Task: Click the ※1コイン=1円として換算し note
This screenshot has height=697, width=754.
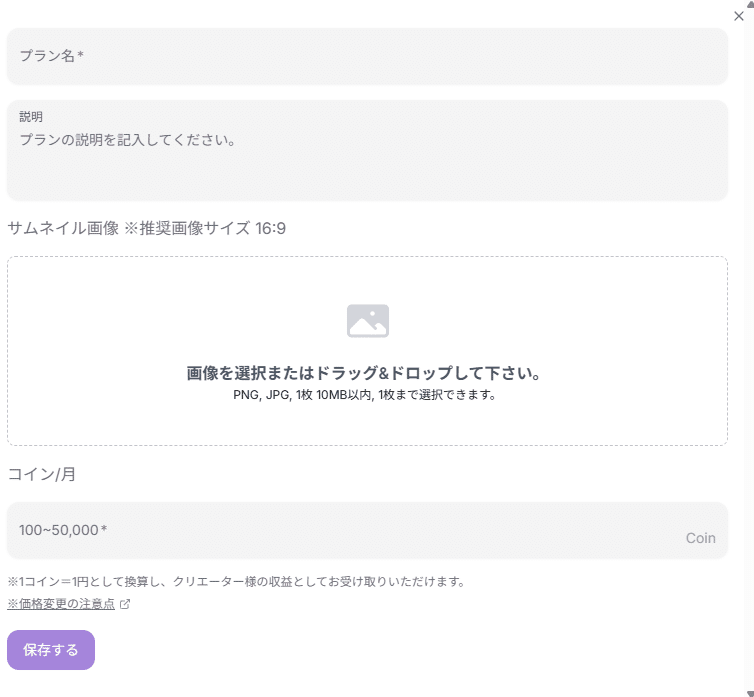Action: (236, 582)
